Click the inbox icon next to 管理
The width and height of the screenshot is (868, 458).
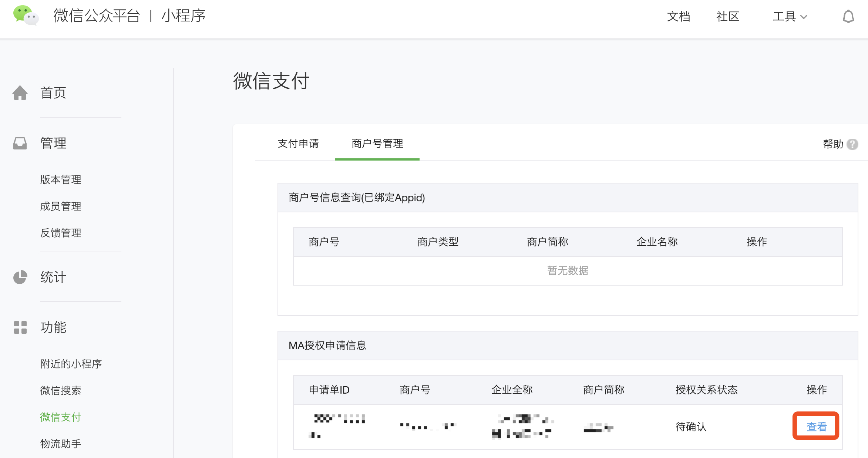tap(20, 143)
